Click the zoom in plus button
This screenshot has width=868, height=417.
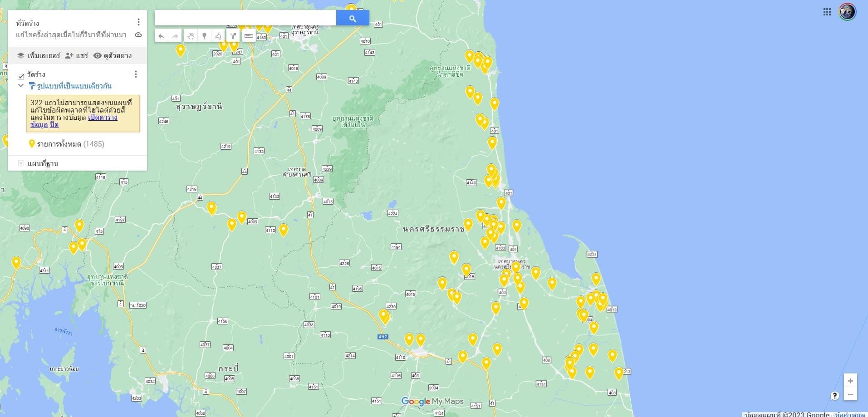click(x=850, y=381)
